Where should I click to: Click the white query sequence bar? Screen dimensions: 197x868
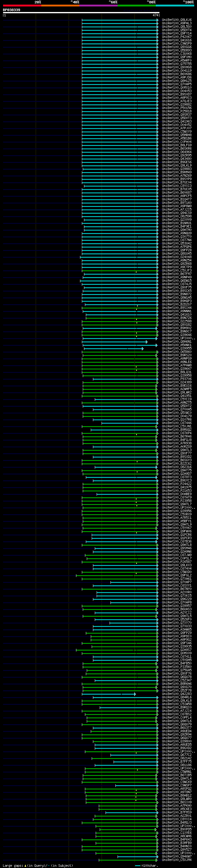81,12
